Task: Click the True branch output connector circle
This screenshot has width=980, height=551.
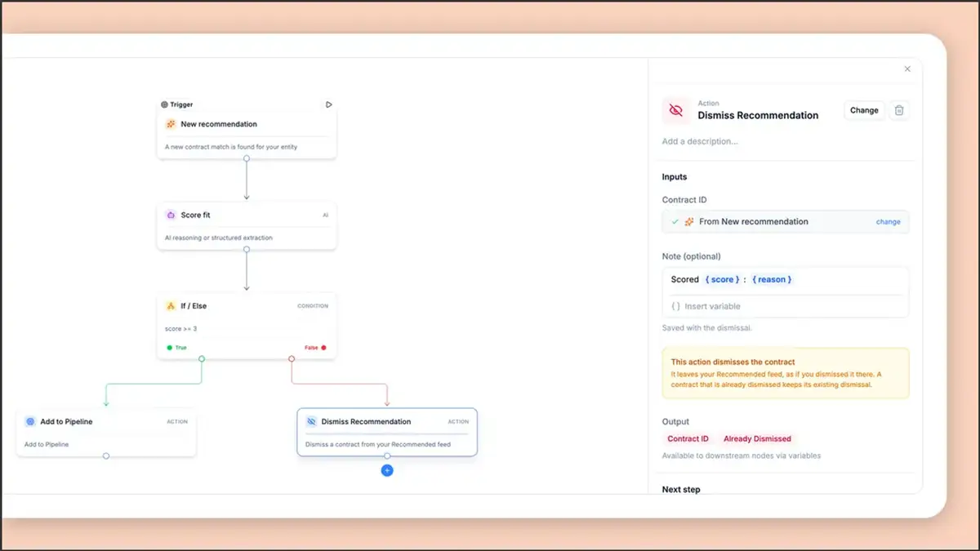Action: click(202, 358)
